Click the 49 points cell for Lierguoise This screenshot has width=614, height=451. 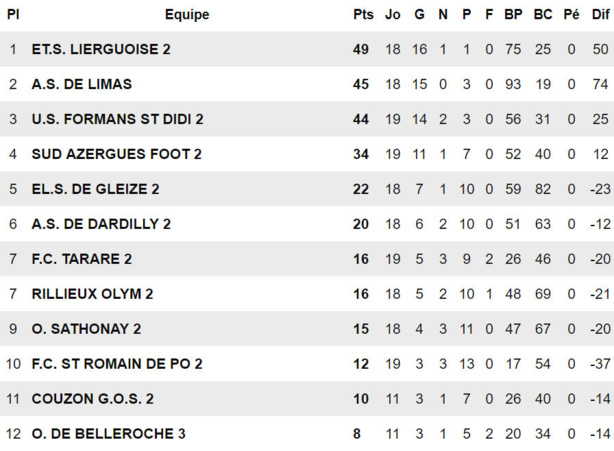[x=361, y=49]
